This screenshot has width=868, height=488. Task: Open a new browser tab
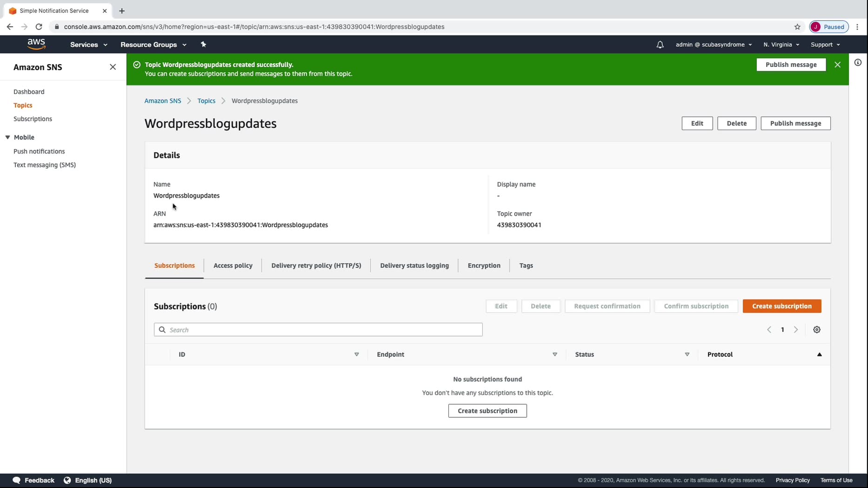(122, 11)
